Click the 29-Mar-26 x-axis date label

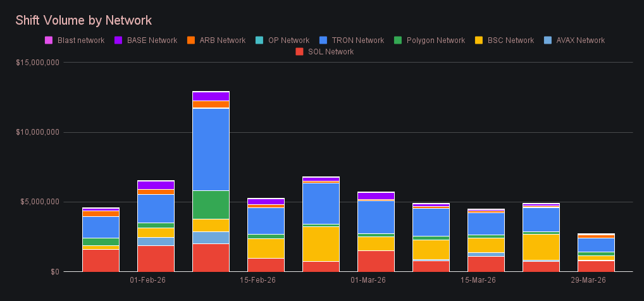[588, 280]
